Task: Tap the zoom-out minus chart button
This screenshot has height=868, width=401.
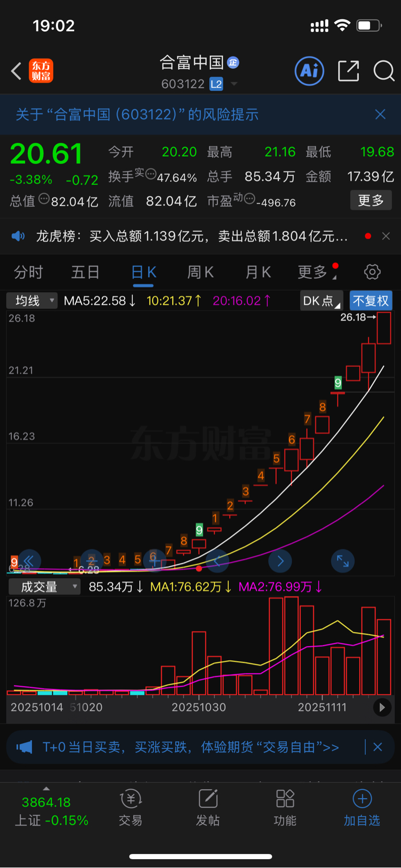Action: pos(92,561)
